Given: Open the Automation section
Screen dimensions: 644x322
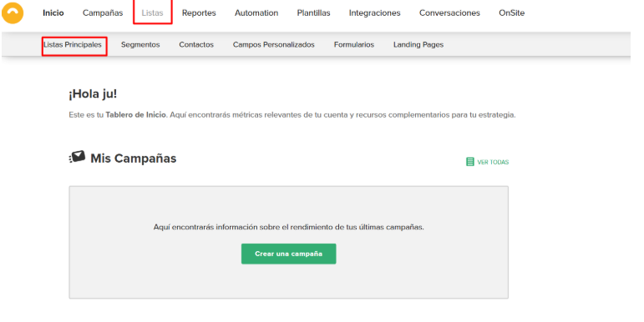Looking at the screenshot, I should [256, 13].
